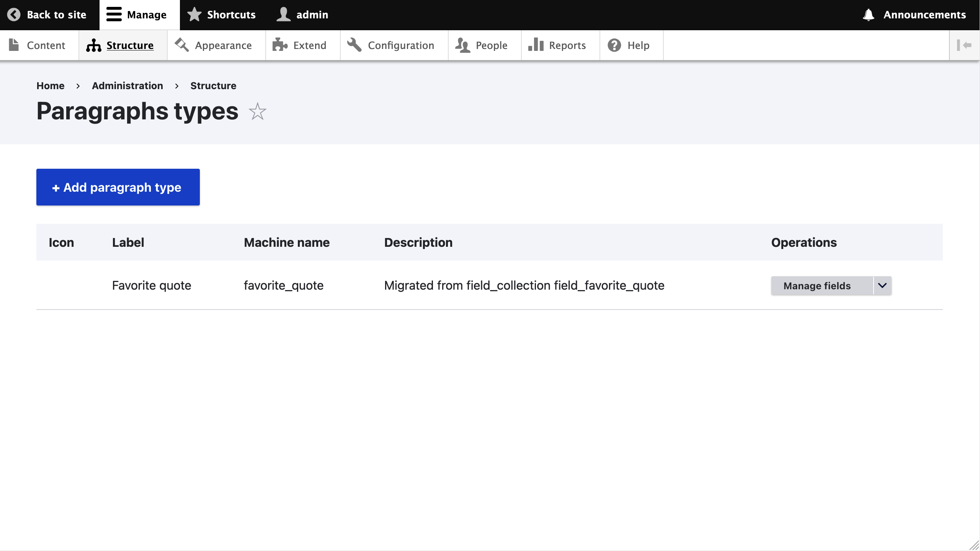This screenshot has height=551, width=980.
Task: Expand the Manage fields operations dropdown arrow
Action: coord(882,286)
